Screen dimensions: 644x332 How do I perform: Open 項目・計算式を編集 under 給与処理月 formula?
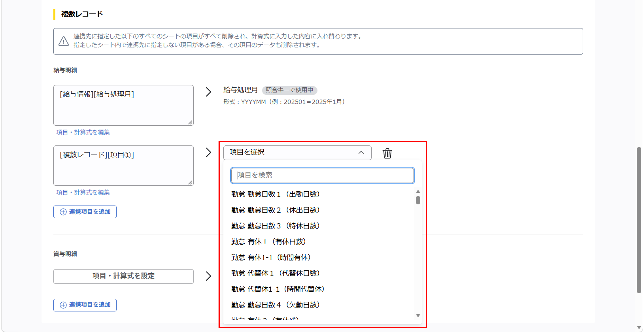83,132
